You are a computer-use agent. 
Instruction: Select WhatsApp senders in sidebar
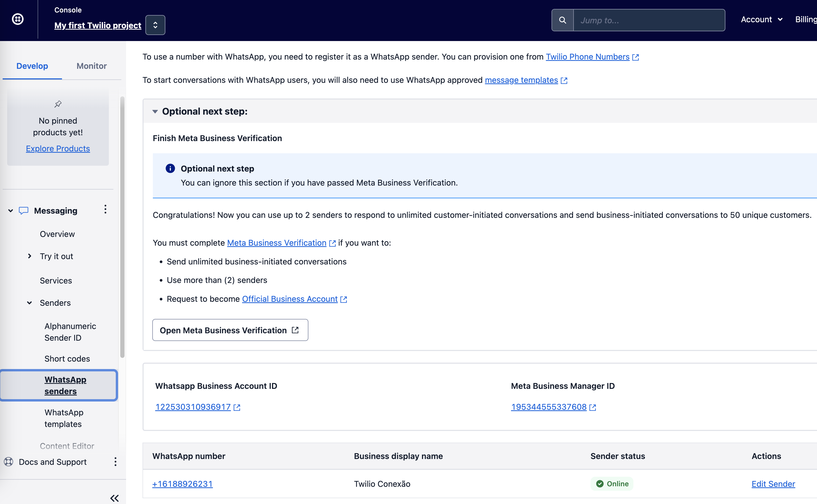(x=59, y=385)
